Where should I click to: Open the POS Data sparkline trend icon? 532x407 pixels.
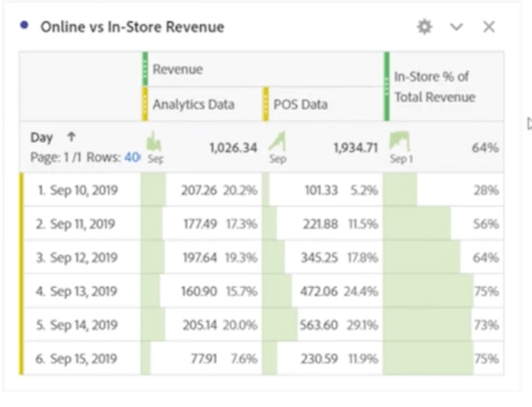click(x=278, y=142)
